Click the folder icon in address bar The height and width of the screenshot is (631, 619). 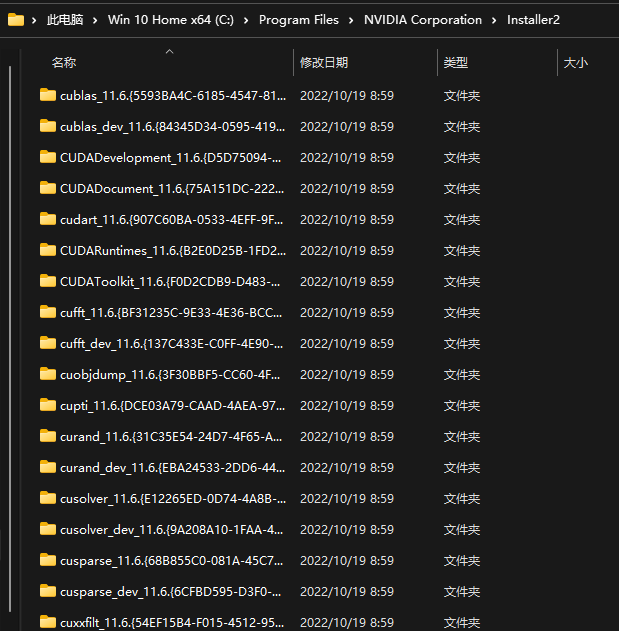(16, 19)
